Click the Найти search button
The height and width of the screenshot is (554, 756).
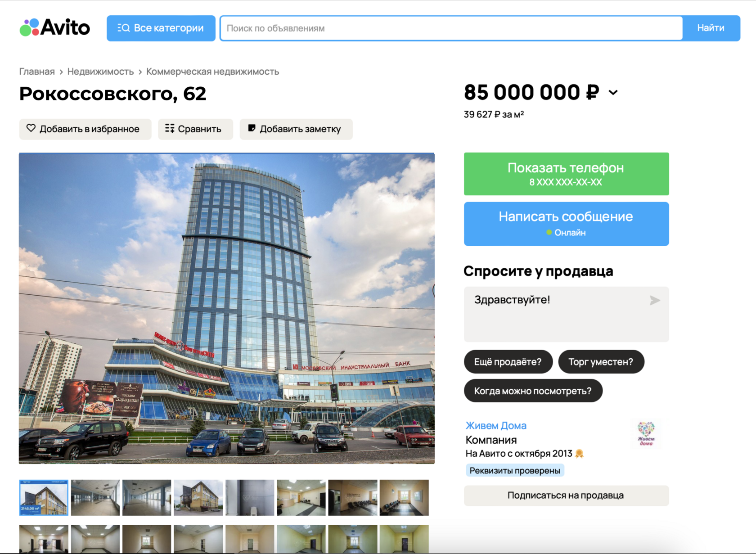[x=711, y=28]
